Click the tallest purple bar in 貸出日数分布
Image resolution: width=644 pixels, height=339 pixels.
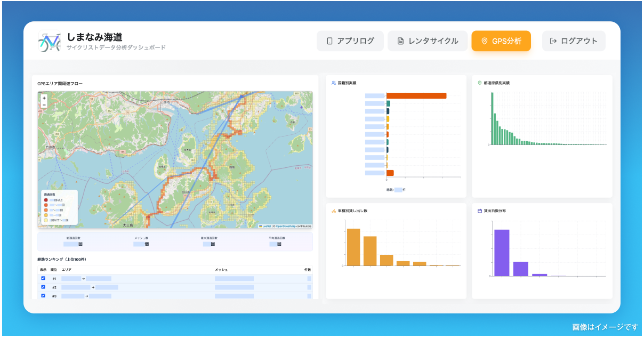click(x=502, y=253)
